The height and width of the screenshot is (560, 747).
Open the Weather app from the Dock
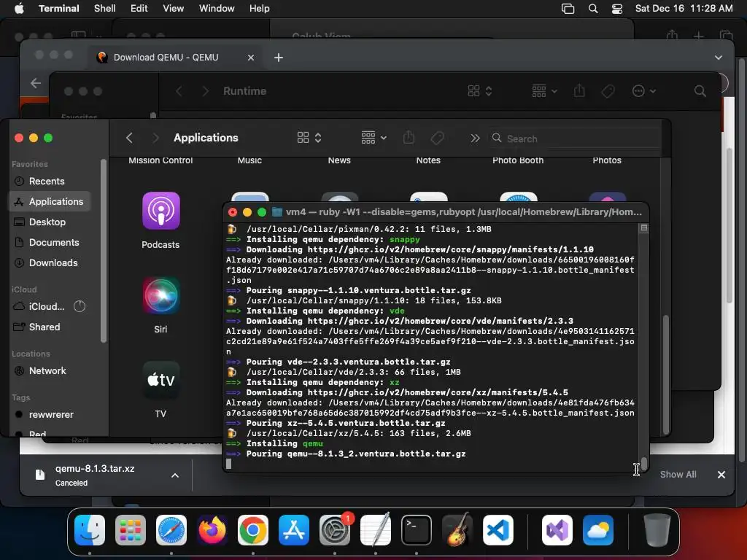(x=598, y=530)
